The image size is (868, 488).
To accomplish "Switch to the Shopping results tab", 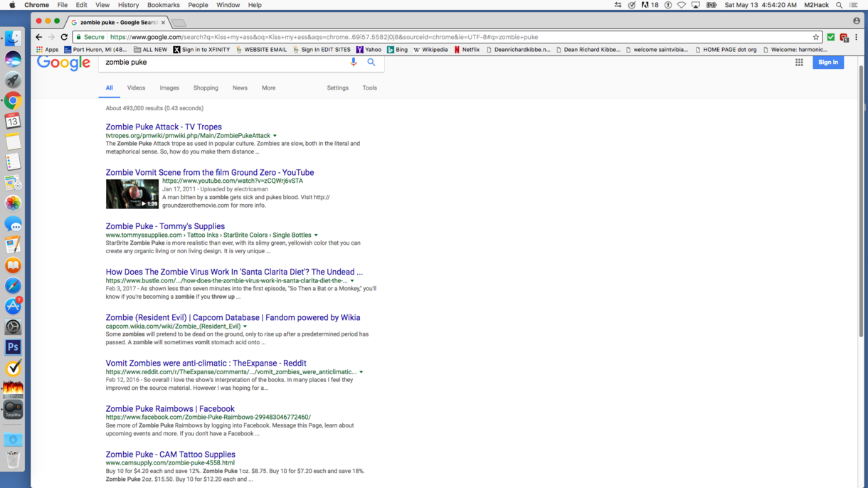I will 206,88.
